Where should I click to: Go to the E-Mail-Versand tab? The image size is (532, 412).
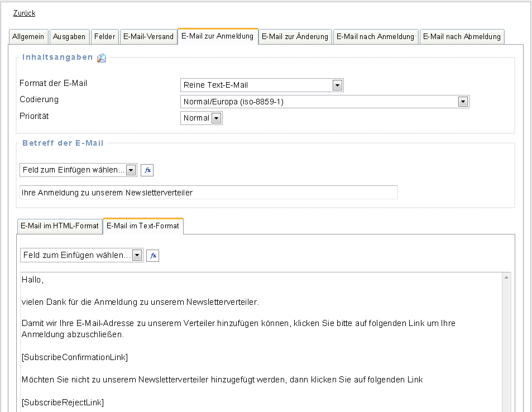point(148,37)
